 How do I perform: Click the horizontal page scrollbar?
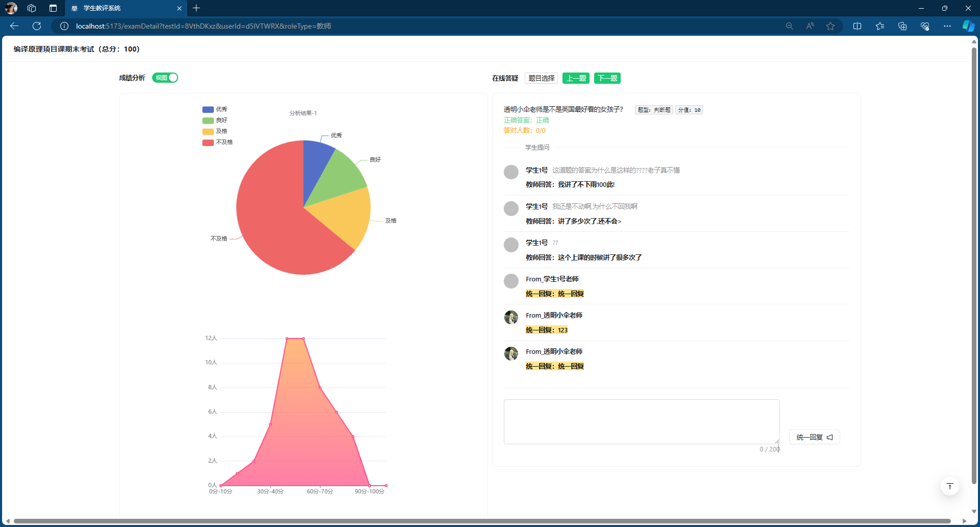[482, 521]
